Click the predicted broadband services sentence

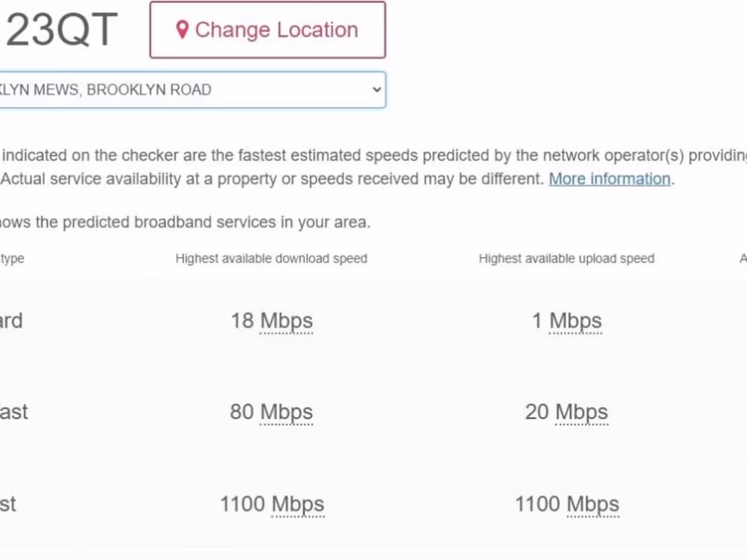tap(185, 222)
